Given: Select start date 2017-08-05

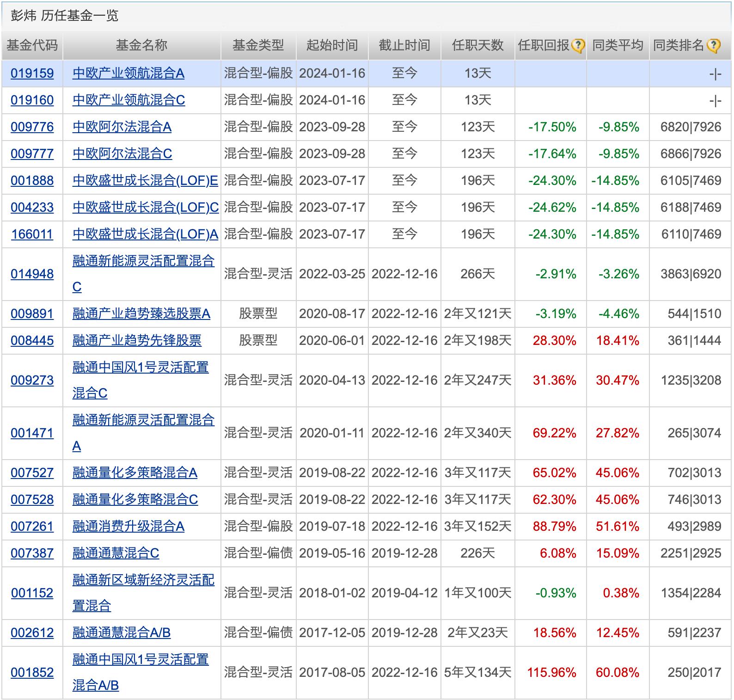Looking at the screenshot, I should [332, 673].
